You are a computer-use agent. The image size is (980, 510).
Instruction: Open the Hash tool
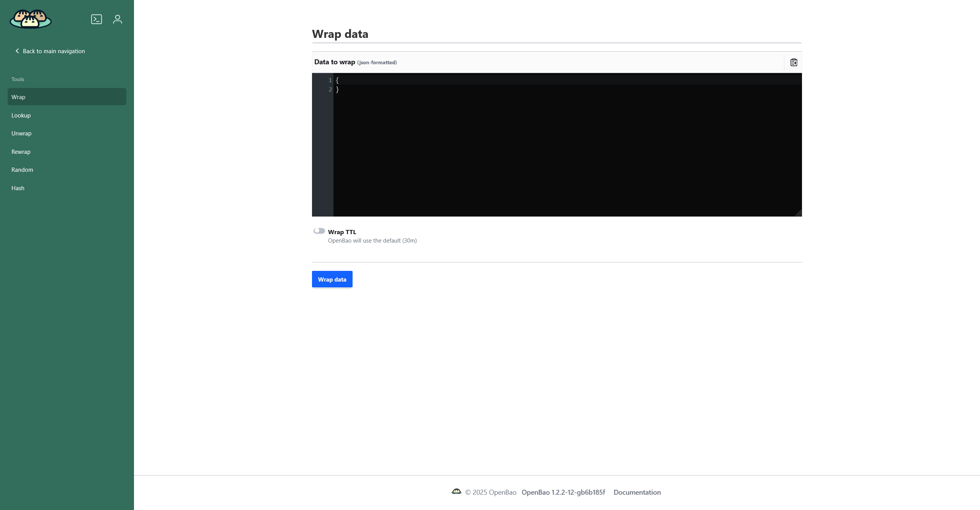(18, 188)
